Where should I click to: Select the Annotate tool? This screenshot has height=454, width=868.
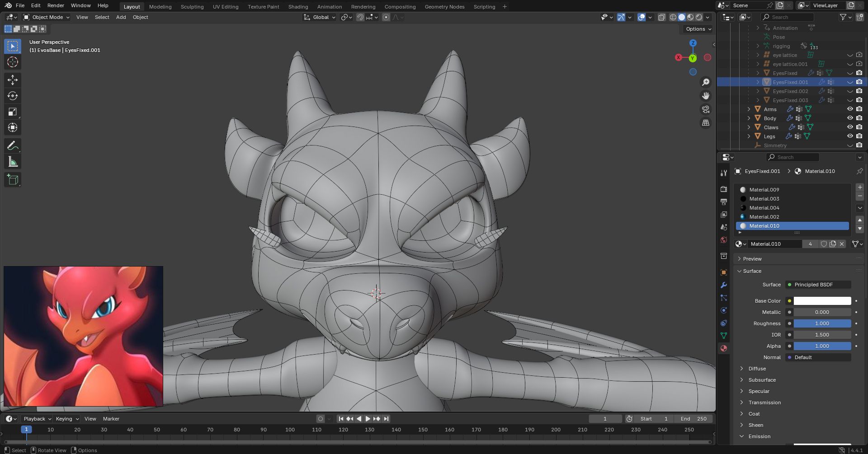[13, 145]
